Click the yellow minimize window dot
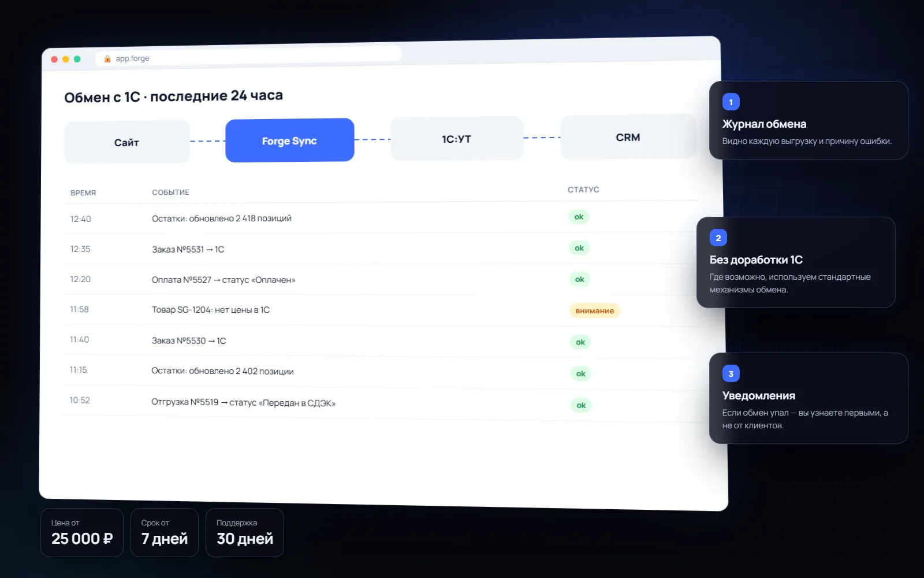 coord(66,59)
